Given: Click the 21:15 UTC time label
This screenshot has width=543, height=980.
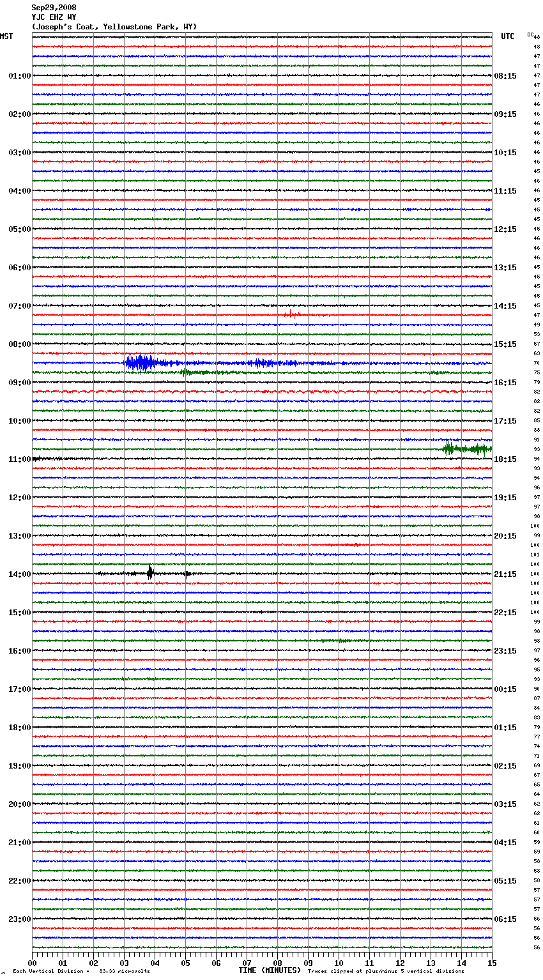Looking at the screenshot, I should (505, 574).
